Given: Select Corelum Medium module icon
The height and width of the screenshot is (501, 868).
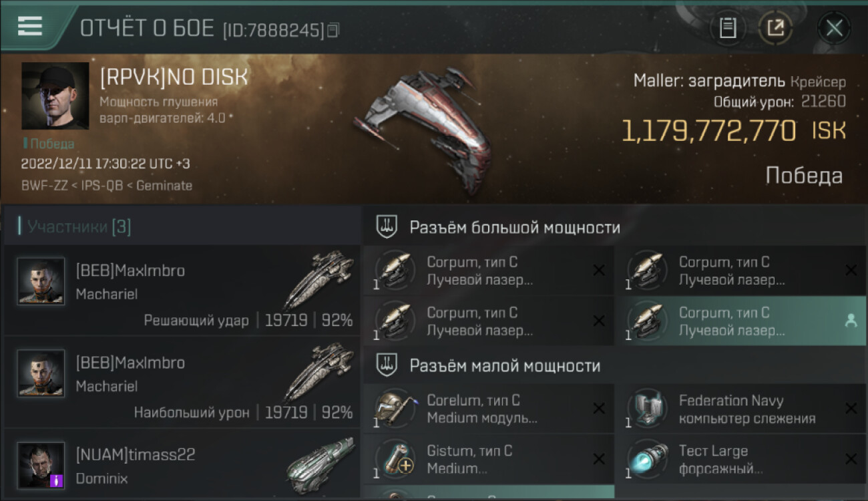Looking at the screenshot, I should click(395, 409).
